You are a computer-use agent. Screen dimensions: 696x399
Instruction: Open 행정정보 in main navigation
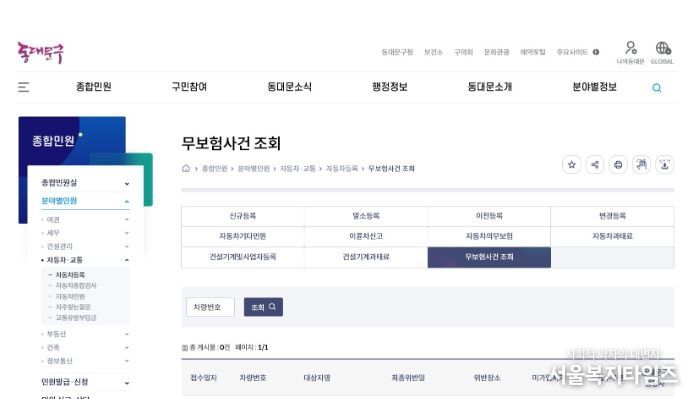pos(390,87)
